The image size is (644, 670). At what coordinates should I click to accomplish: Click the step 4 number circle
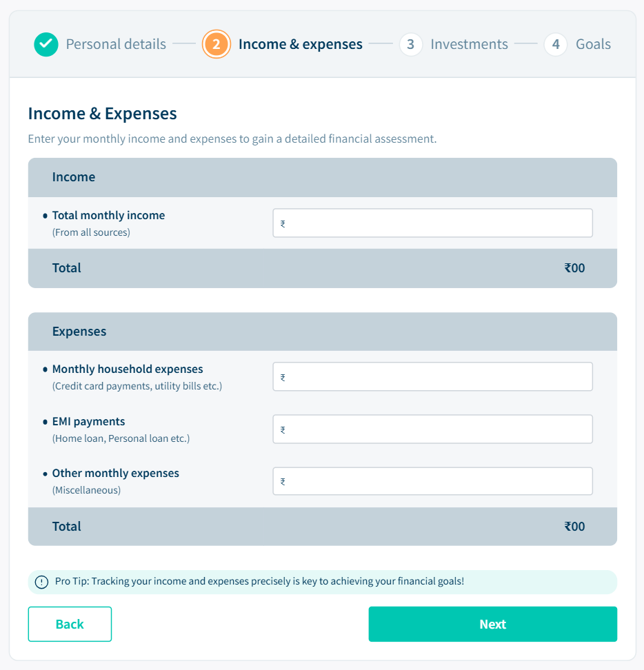point(555,45)
